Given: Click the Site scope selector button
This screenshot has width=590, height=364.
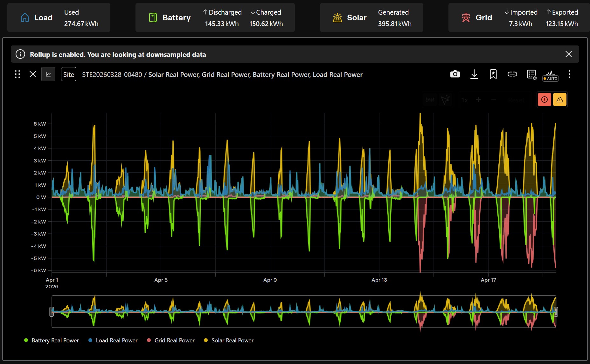Looking at the screenshot, I should (x=68, y=74).
